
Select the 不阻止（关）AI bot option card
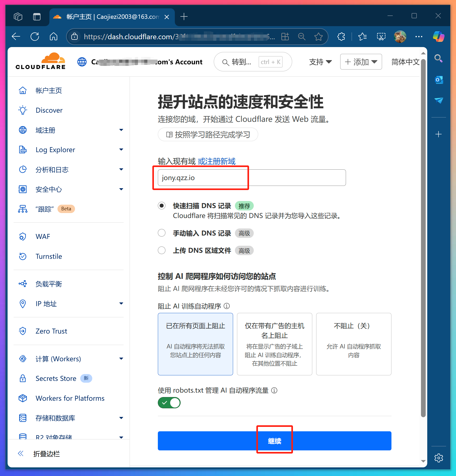pos(353,344)
